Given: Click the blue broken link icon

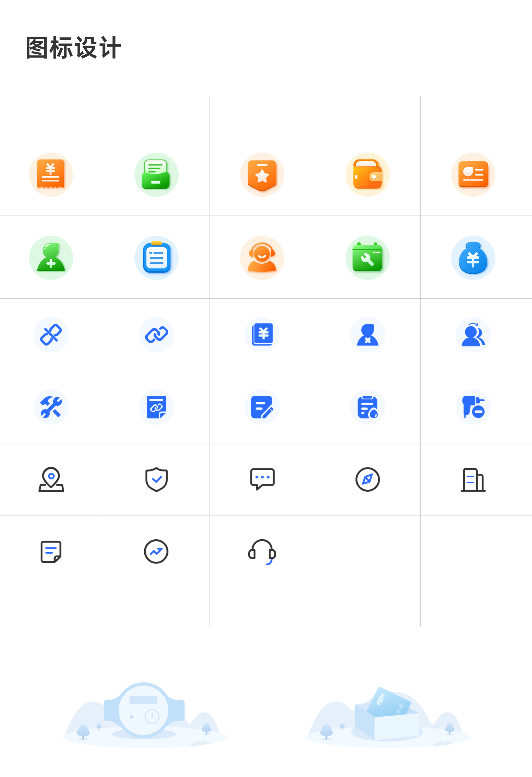Looking at the screenshot, I should coord(51,334).
